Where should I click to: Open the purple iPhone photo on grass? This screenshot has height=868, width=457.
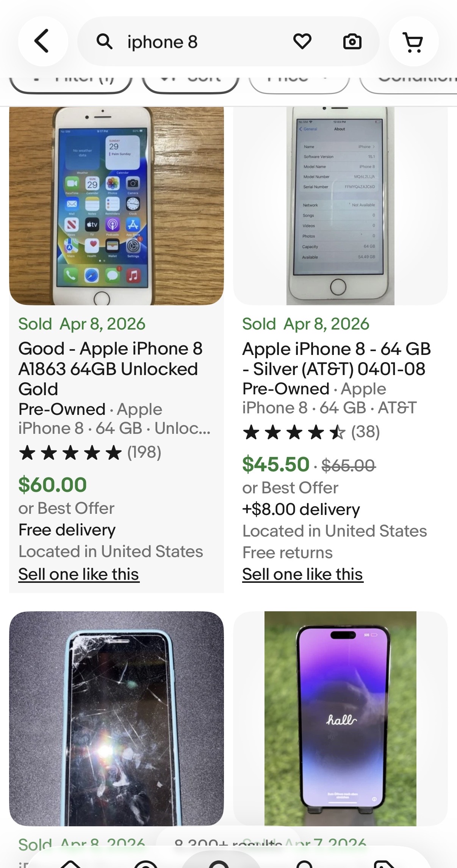340,718
